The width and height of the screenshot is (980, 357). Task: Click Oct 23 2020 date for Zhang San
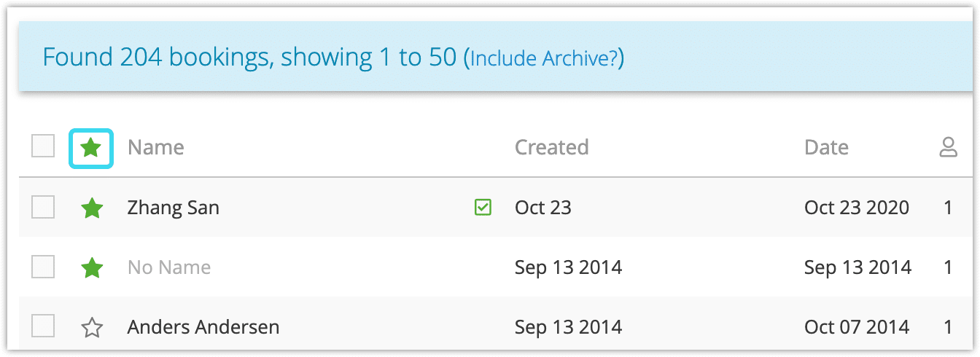click(x=857, y=208)
